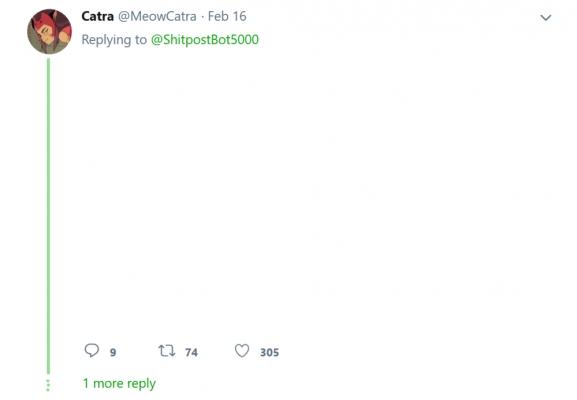Viewport: 577px width, 400px height.
Task: Click the retweet count 74
Action: 191,353
